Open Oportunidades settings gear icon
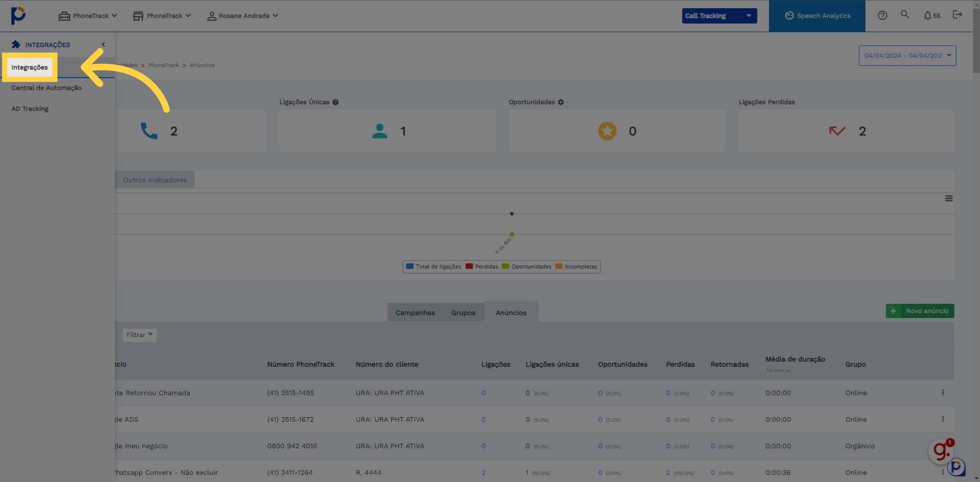Image resolution: width=980 pixels, height=482 pixels. pos(561,102)
